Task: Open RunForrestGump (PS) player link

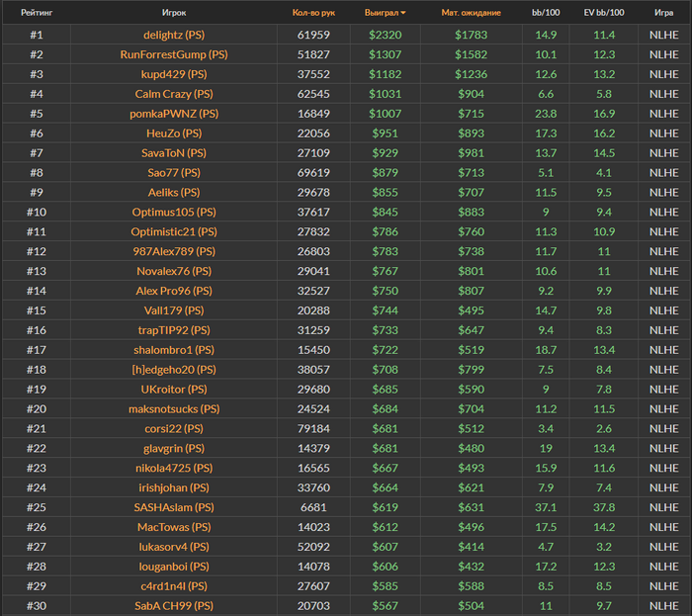Action: click(174, 54)
